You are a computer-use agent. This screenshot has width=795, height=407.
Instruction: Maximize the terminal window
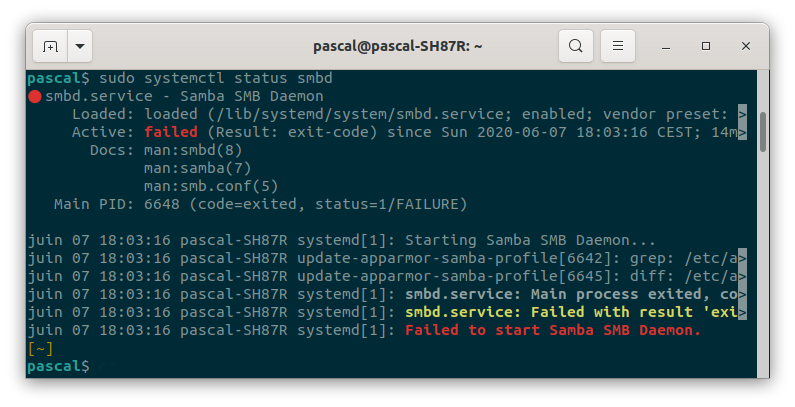[706, 46]
